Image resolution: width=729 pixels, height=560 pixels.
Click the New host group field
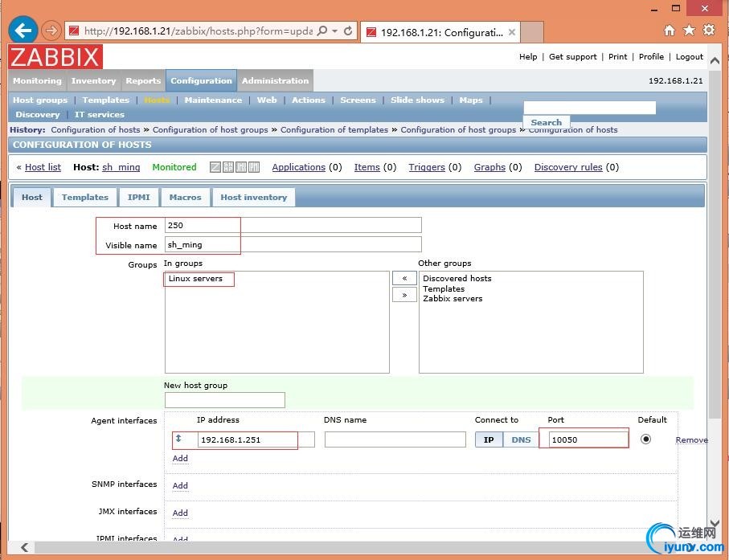tap(225, 400)
